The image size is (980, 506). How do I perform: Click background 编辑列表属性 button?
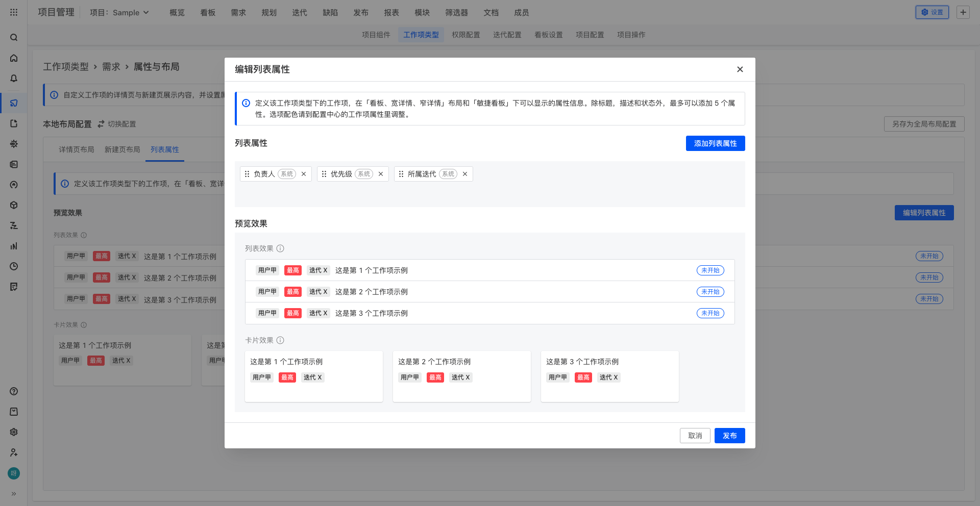(924, 213)
